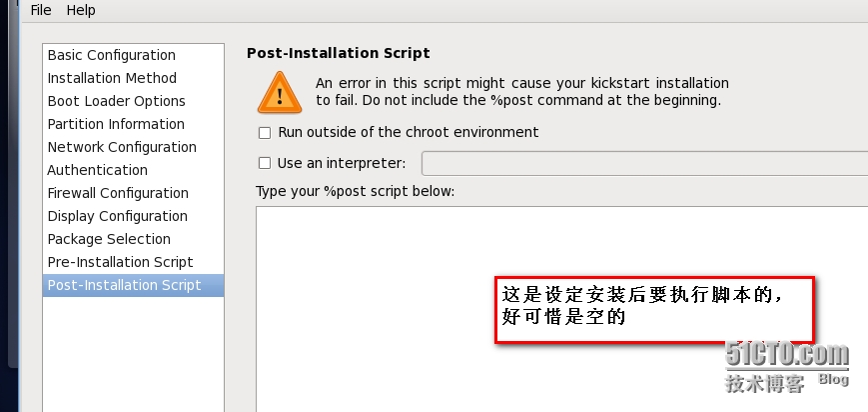This screenshot has height=412, width=868.
Task: Click the red-bordered Chinese annotation box
Action: tap(655, 310)
